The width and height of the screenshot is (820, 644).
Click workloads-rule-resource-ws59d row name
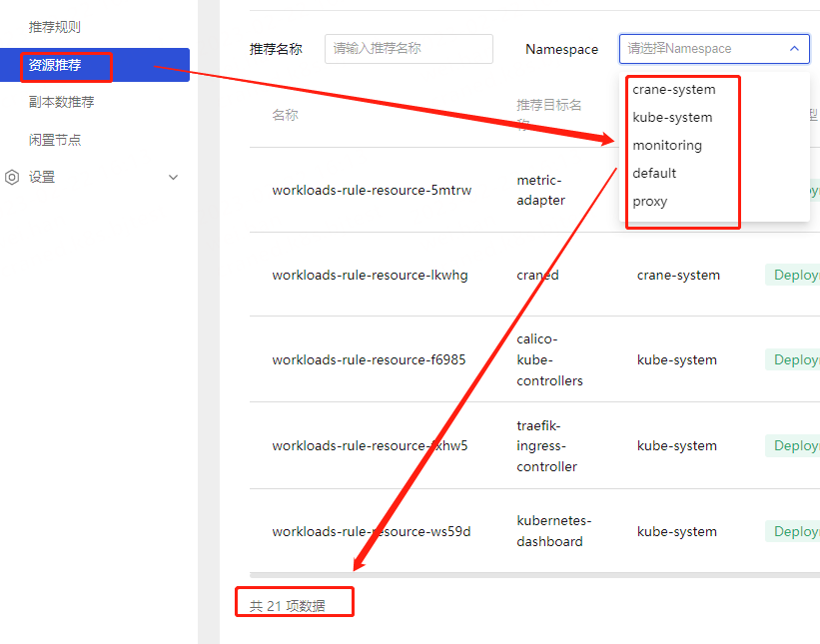372,531
